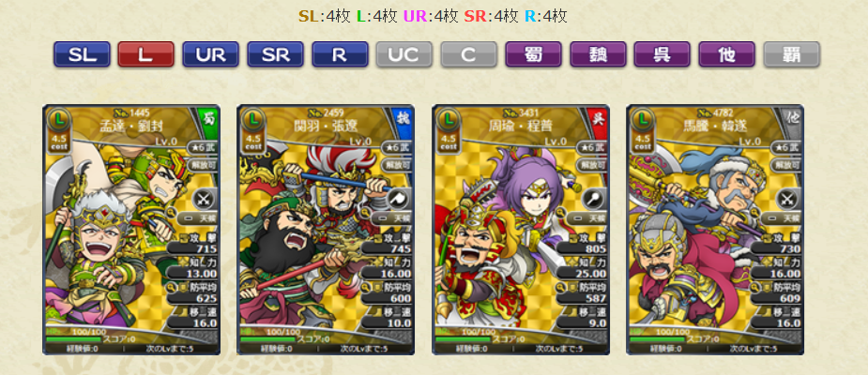Enable the gray 覇 filter button
Screen dimensions: 868x375
coord(792,54)
